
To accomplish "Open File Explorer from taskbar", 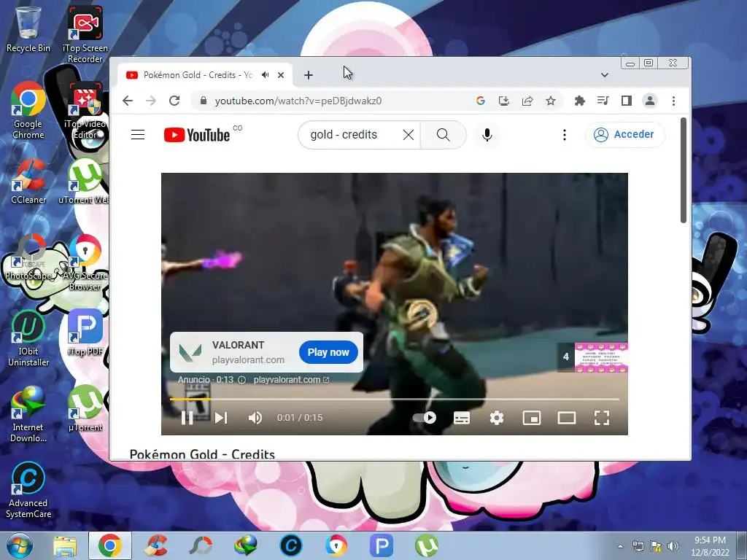I will (x=65, y=545).
